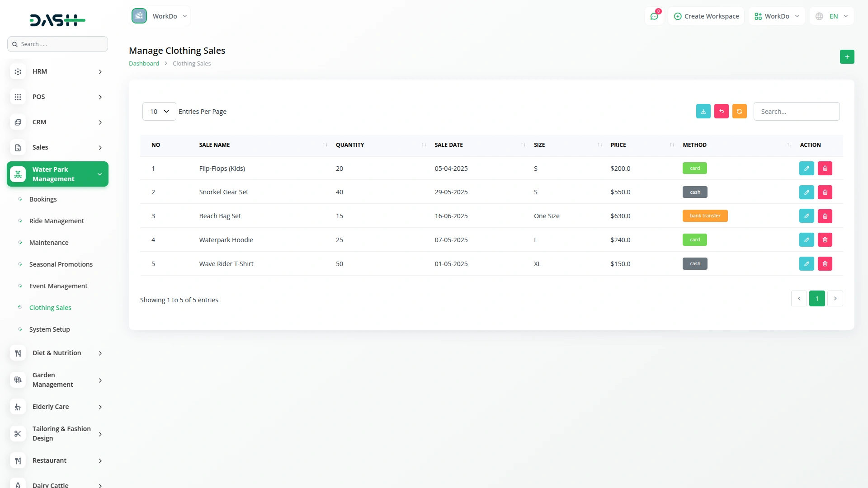
Task: Edit the Beach Bag Set sale
Action: (x=806, y=216)
